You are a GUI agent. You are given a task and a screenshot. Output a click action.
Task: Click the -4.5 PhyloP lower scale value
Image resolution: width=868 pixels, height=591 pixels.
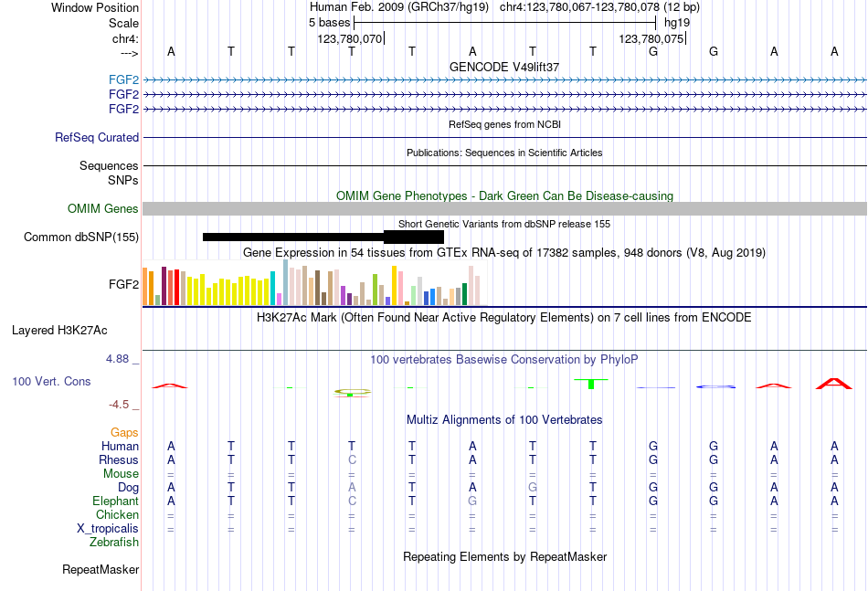(119, 405)
